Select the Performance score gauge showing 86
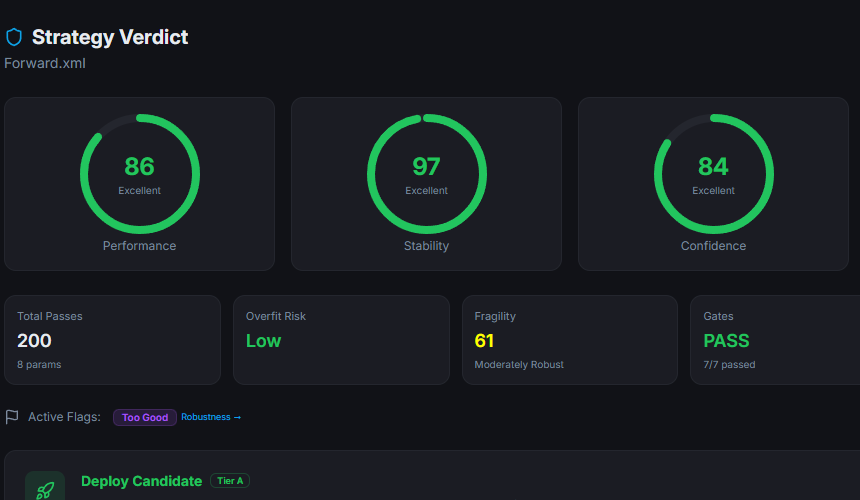The image size is (860, 500). (140, 174)
